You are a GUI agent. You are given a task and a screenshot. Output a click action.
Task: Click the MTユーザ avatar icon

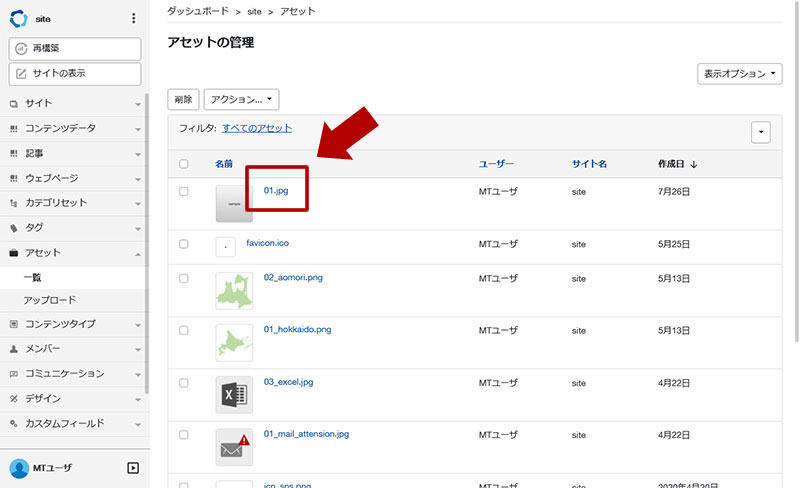[19, 468]
